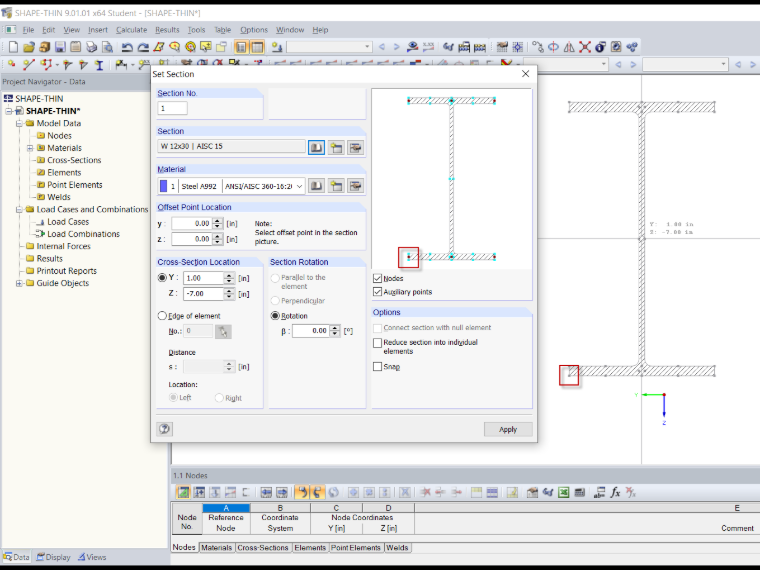Click the New file icon in the toolbar
This screenshot has height=570, width=760.
click(x=13, y=47)
